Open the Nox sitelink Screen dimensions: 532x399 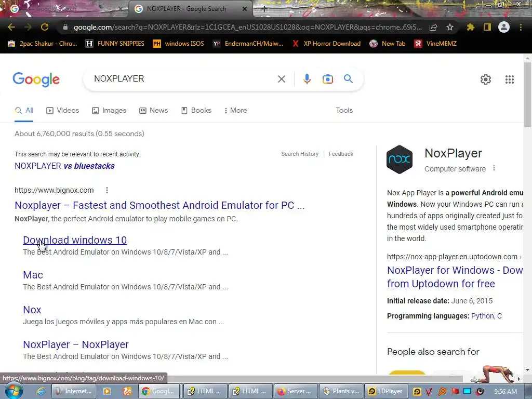click(32, 310)
